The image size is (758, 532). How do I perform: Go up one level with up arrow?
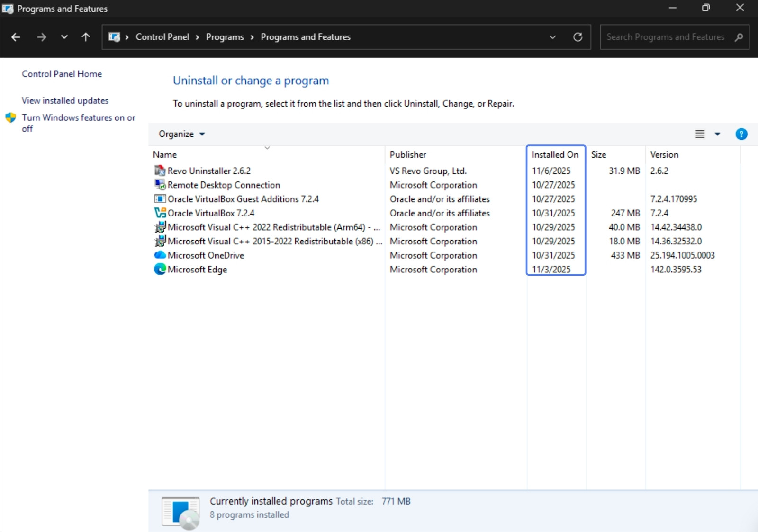(x=86, y=37)
